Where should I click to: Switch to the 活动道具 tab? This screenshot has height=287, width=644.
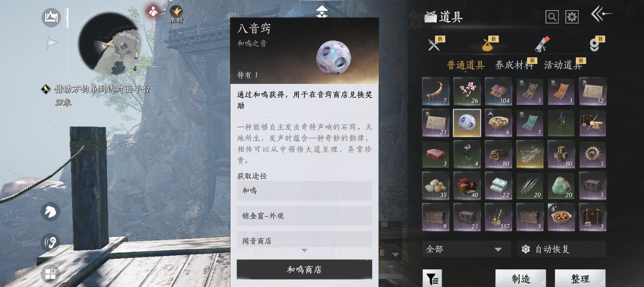563,65
